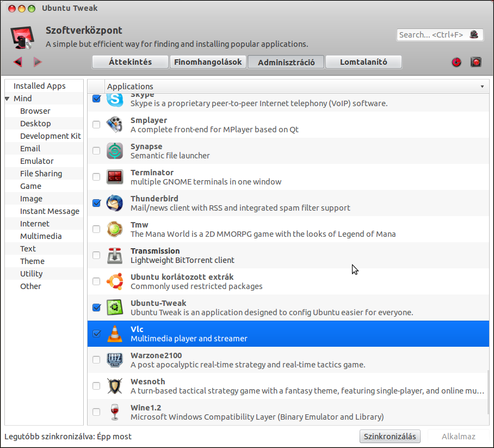Click the Wine1.2 wine glass icon

(x=115, y=412)
